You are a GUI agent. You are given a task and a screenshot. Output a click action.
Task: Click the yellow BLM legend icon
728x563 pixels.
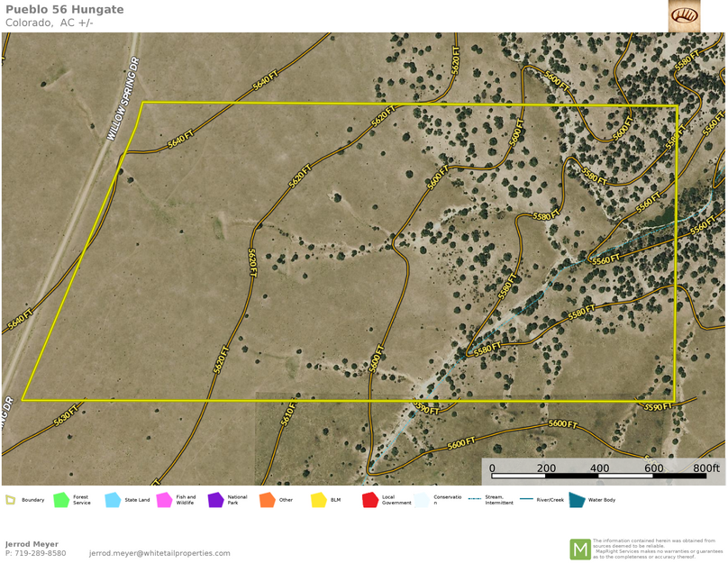pyautogui.click(x=318, y=499)
